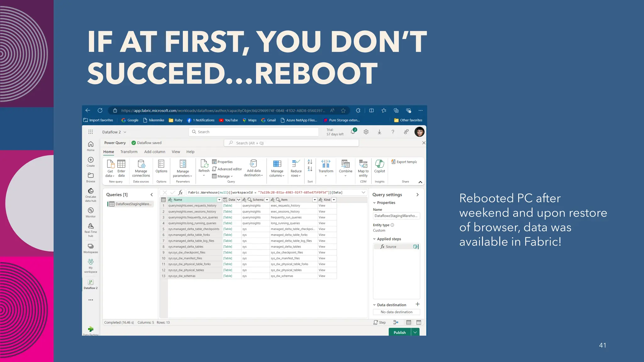Open the help question mark icon

pos(393,132)
